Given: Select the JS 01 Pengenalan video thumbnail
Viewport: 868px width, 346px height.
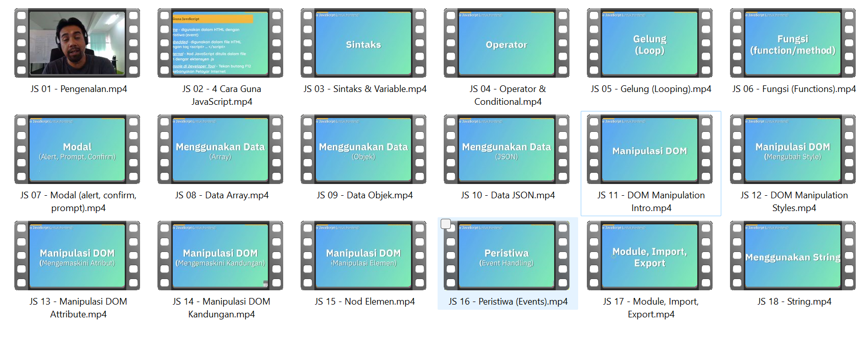Looking at the screenshot, I should (77, 43).
